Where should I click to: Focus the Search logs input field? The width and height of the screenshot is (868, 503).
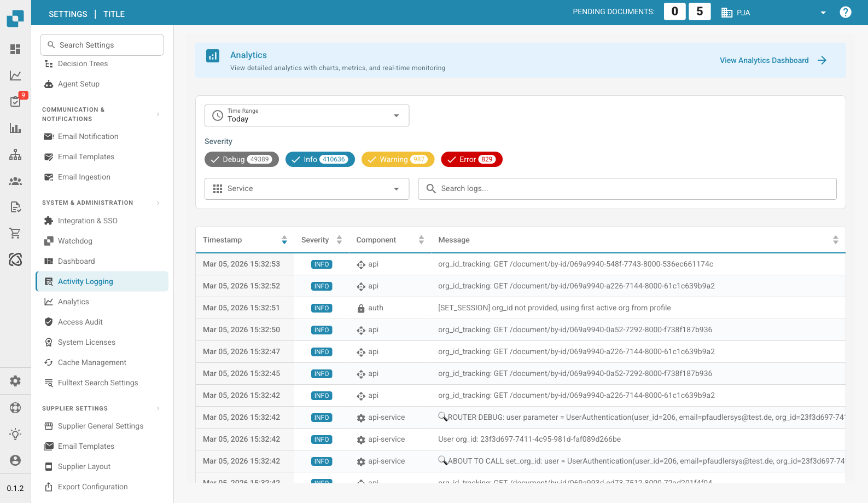tap(627, 189)
